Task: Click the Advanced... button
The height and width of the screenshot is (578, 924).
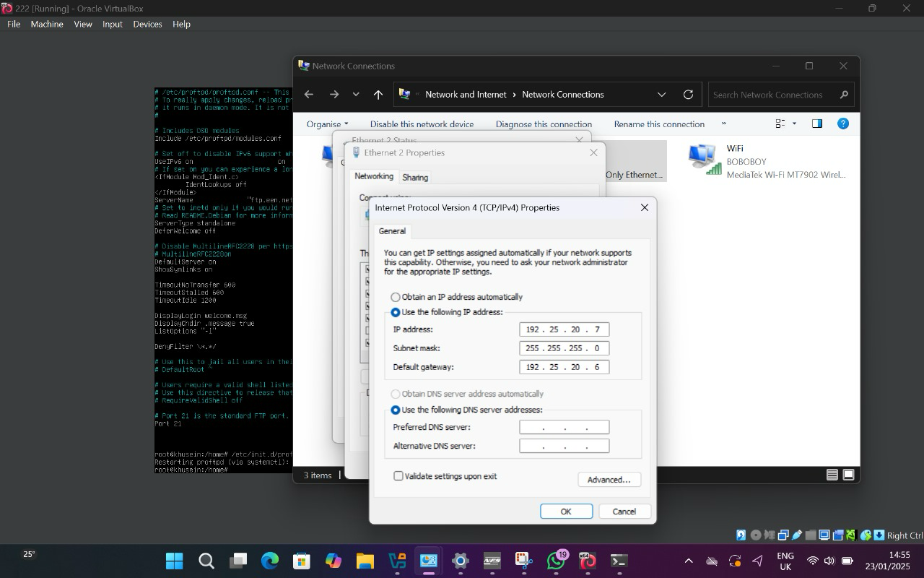Action: 609,480
